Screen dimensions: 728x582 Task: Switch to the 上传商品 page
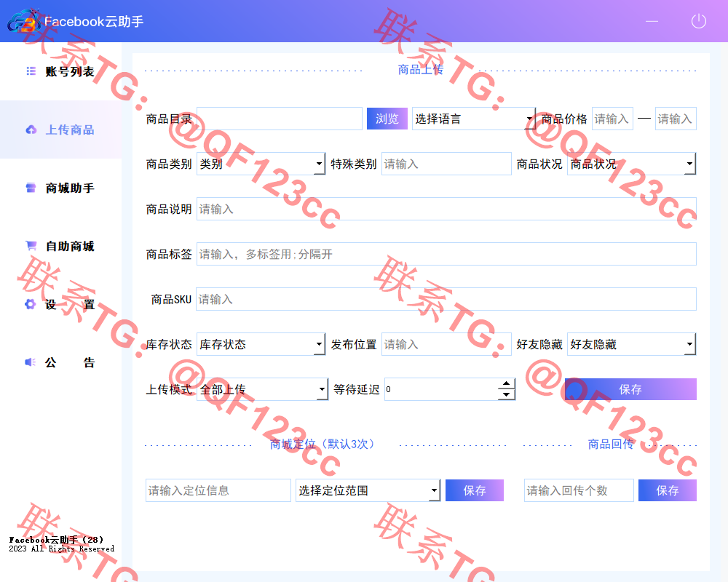tap(61, 129)
